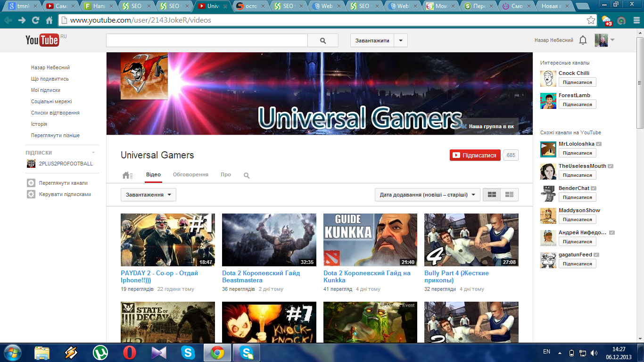The height and width of the screenshot is (362, 644).
Task: Click the 685 subscriber count
Action: [511, 155]
